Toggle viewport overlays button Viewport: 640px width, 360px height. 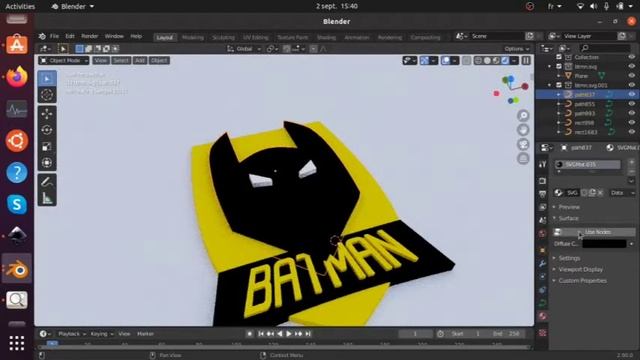click(446, 60)
